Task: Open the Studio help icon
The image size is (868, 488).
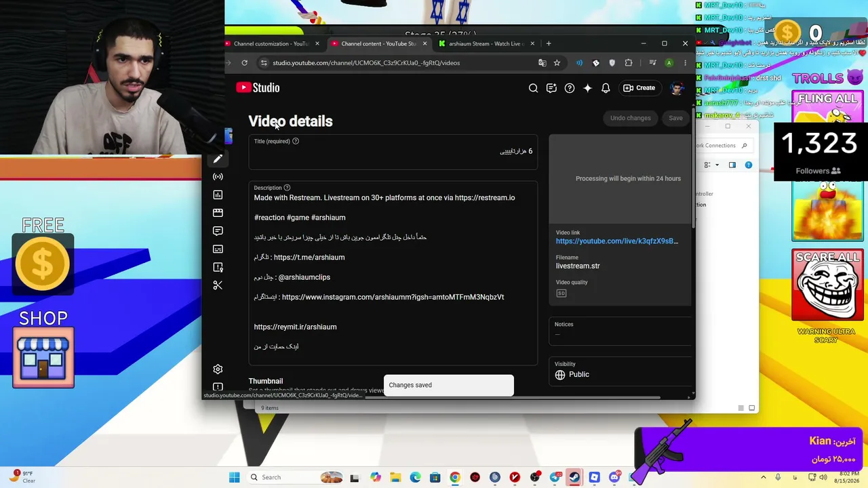Action: click(570, 88)
